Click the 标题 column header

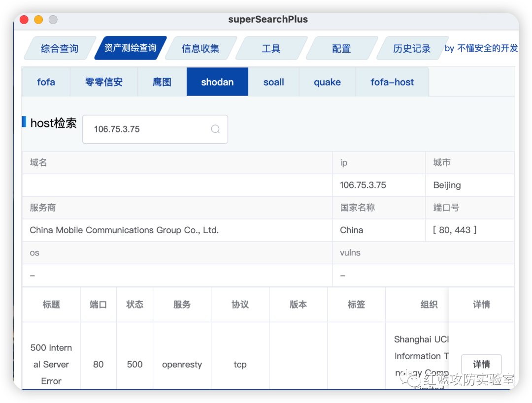[x=51, y=305]
